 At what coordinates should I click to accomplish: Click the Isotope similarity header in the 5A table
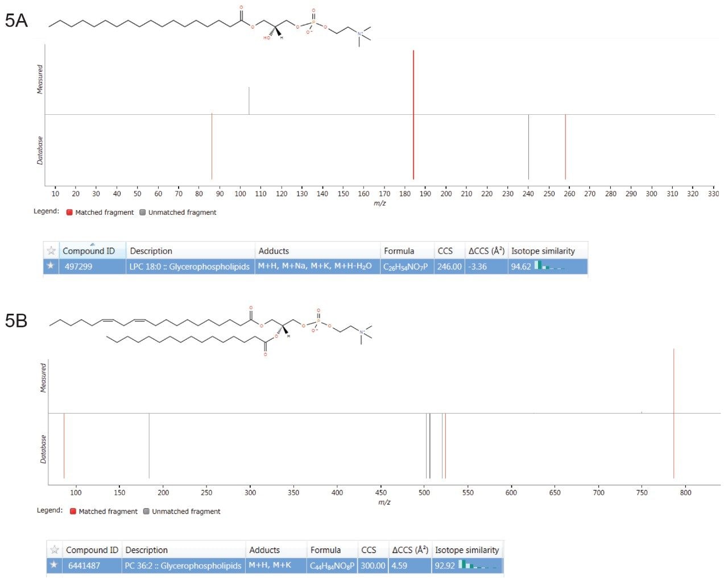point(543,251)
